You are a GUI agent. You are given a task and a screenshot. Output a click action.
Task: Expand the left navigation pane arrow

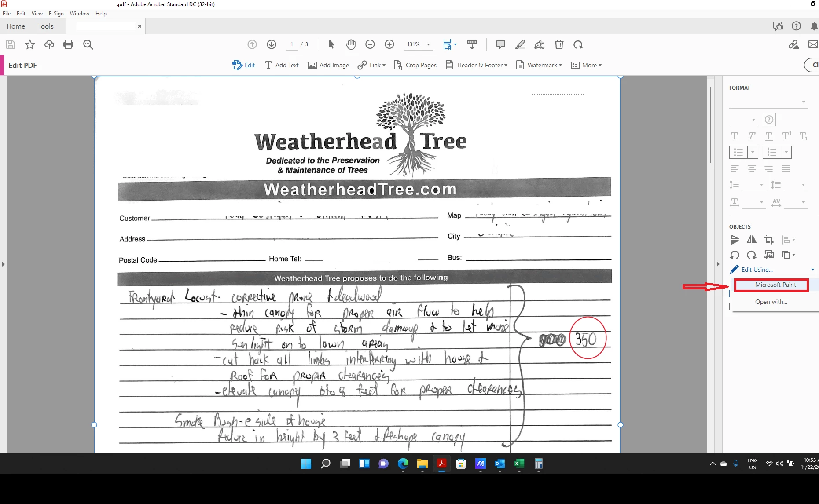[4, 264]
